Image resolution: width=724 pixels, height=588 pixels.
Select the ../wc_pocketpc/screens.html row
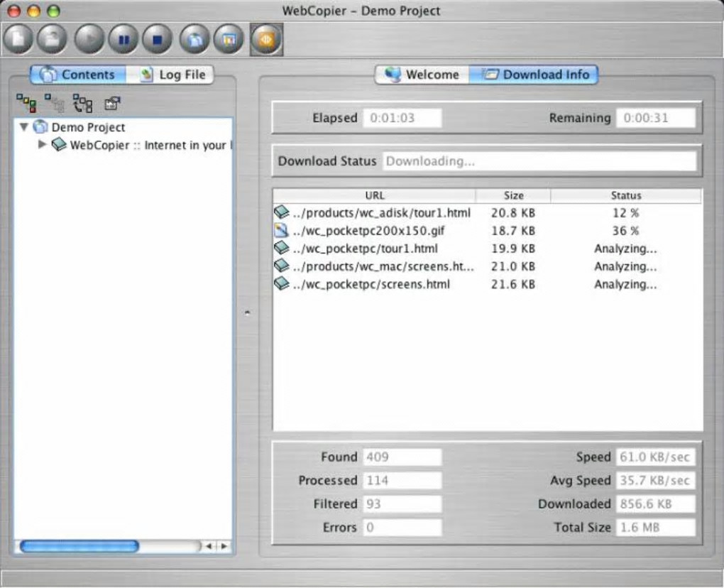pyautogui.click(x=487, y=284)
